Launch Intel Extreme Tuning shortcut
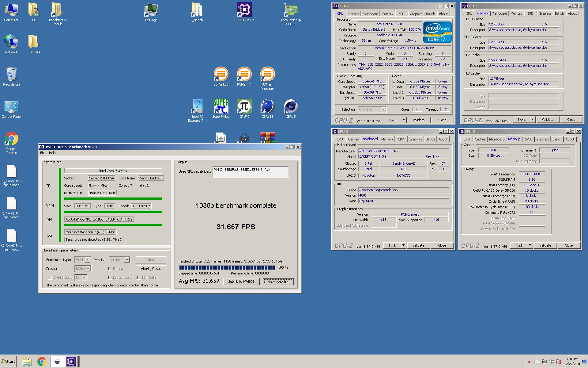 tap(198, 110)
